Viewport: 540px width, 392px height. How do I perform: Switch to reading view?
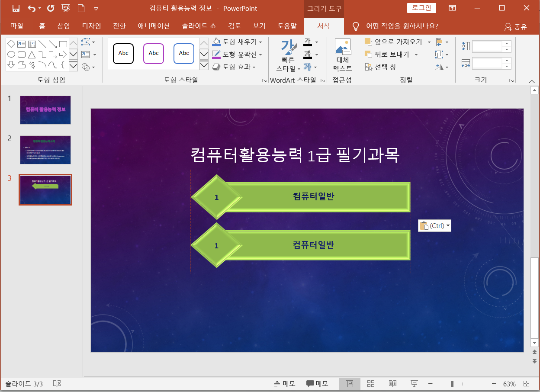point(392,384)
